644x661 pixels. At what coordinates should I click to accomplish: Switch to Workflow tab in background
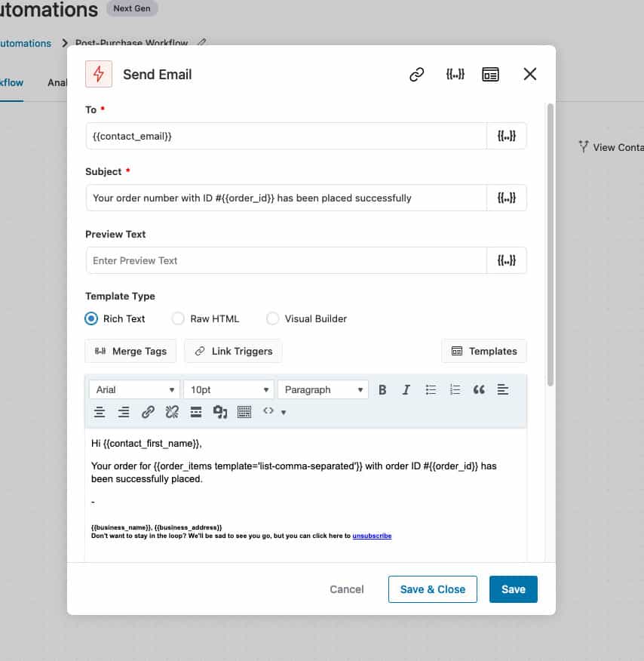click(x=11, y=83)
